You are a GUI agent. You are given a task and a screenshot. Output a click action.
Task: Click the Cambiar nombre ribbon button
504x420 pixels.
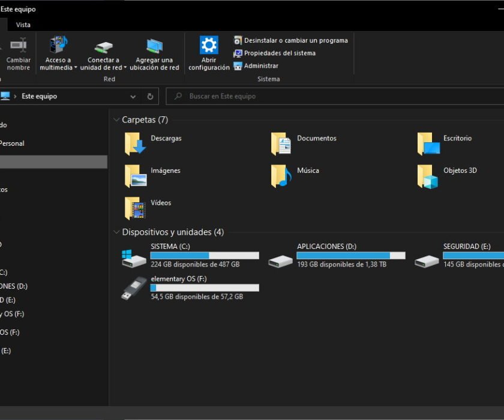[19, 53]
